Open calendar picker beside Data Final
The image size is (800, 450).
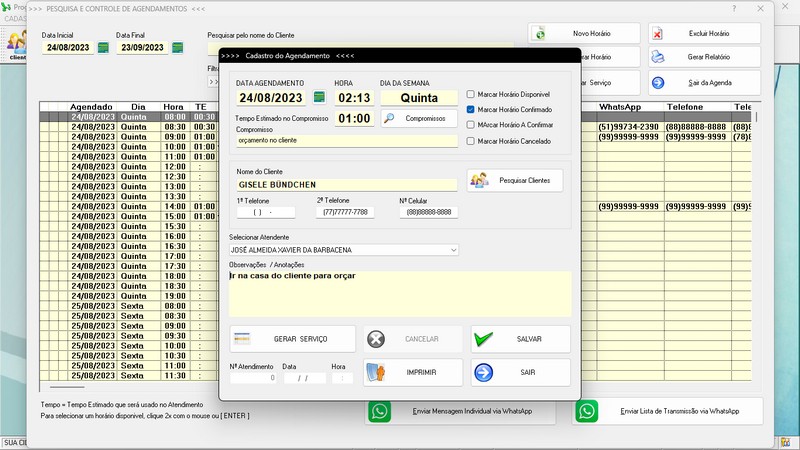[178, 48]
